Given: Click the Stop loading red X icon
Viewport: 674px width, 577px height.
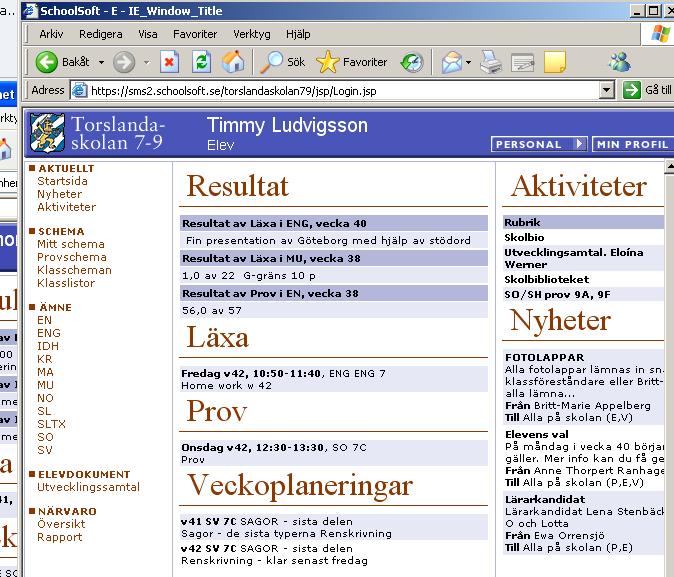Looking at the screenshot, I should tap(169, 62).
